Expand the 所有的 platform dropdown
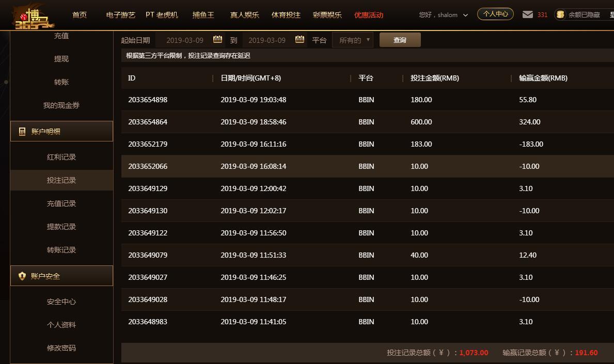The width and height of the screenshot is (614, 364). point(353,40)
